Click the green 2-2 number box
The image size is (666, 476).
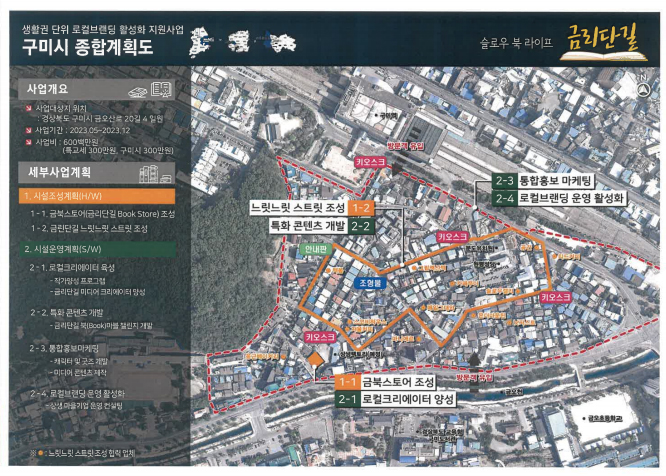[361, 226]
